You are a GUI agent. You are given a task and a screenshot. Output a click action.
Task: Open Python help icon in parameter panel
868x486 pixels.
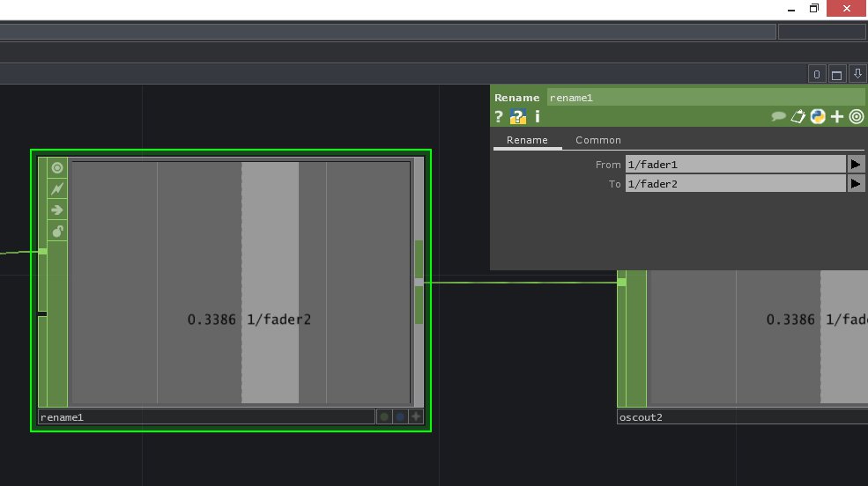tap(519, 116)
